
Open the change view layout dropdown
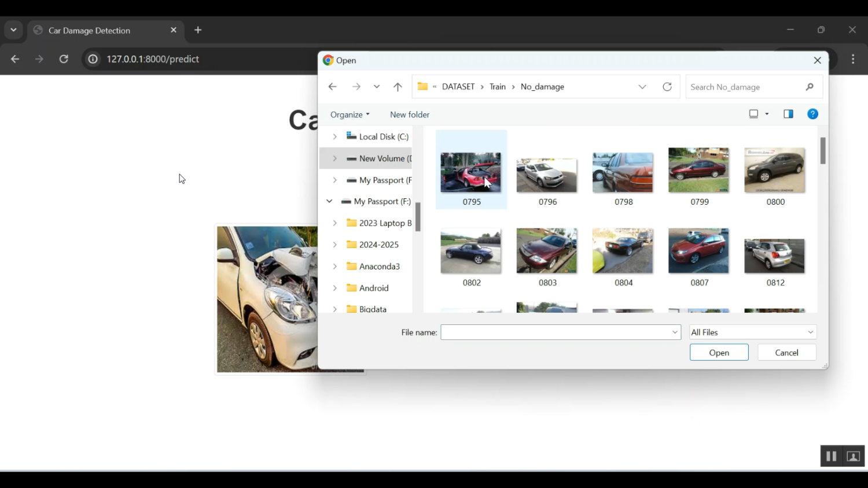pyautogui.click(x=767, y=114)
